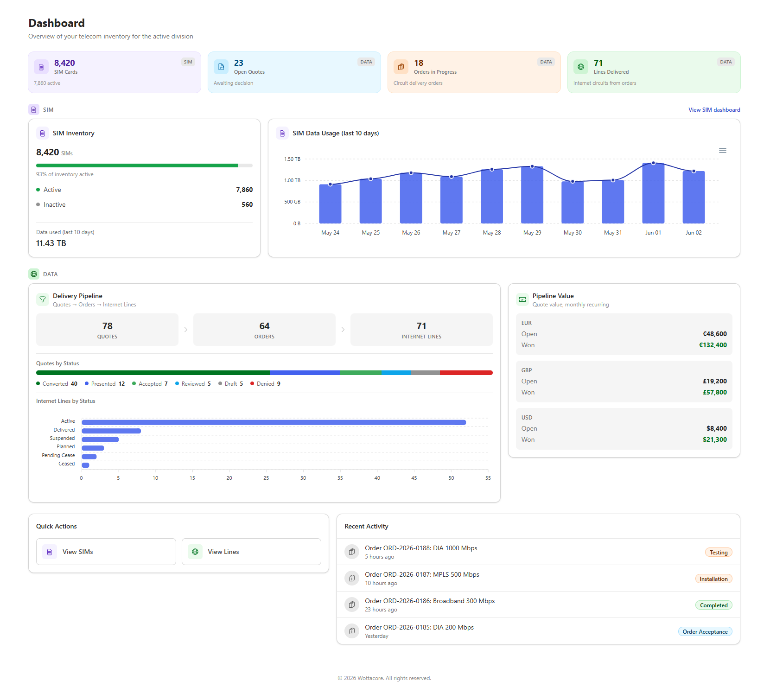The image size is (770, 700).
Task: Click the Installation status badge
Action: tap(713, 579)
